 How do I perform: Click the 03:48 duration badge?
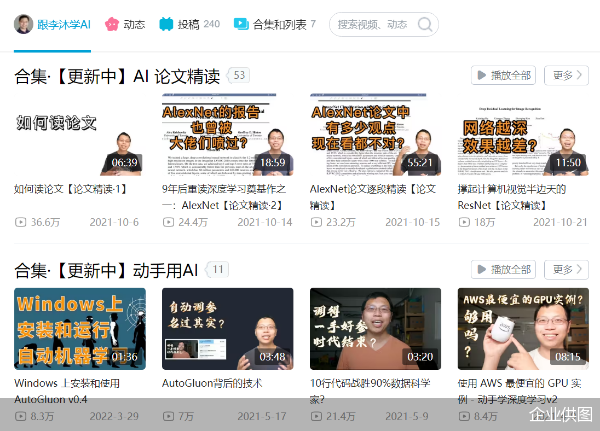click(272, 357)
